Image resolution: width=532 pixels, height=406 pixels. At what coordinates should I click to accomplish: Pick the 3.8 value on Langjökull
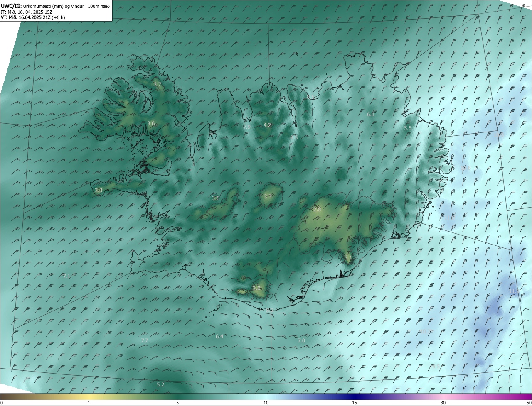[x=216, y=198]
